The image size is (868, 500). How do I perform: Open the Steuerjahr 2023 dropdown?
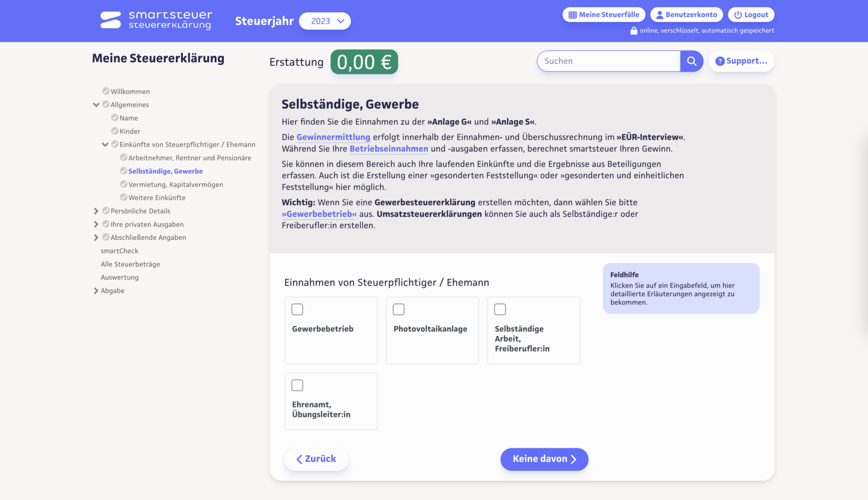pos(325,21)
